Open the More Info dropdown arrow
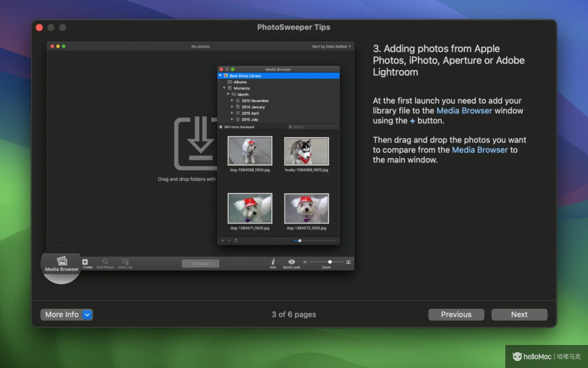 87,315
